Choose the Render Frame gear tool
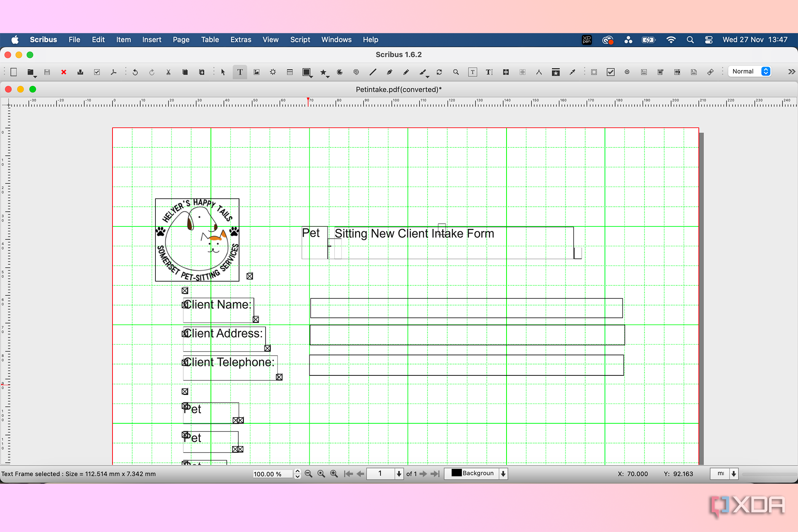798x532 pixels. click(x=273, y=72)
